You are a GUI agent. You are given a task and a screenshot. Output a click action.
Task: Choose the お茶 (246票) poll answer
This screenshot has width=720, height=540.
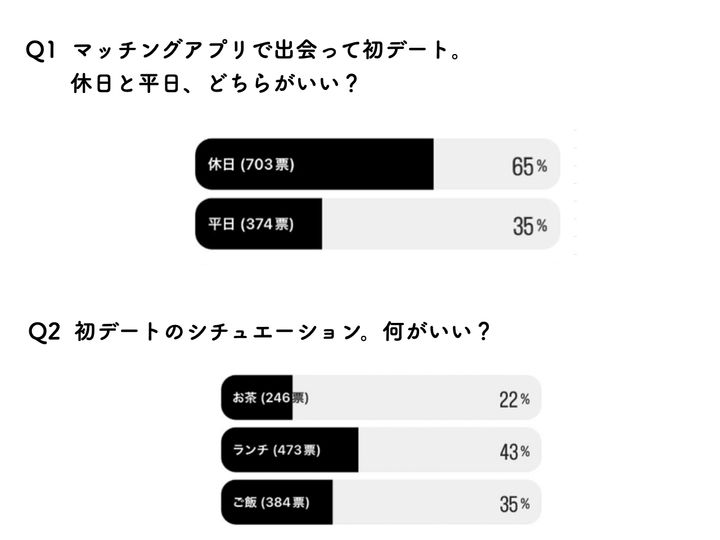269,398
